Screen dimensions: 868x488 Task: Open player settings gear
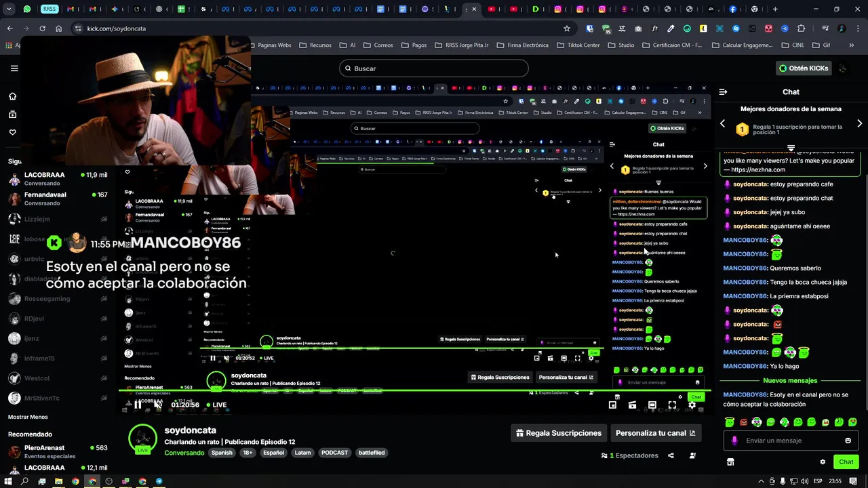point(692,405)
